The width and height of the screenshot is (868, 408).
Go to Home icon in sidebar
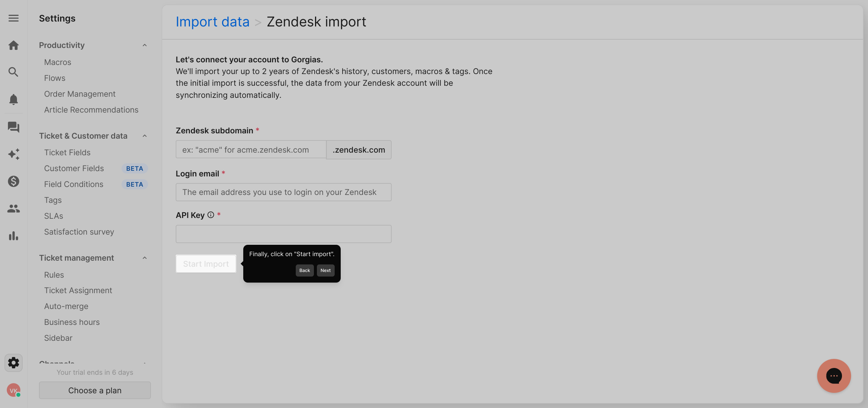[14, 45]
